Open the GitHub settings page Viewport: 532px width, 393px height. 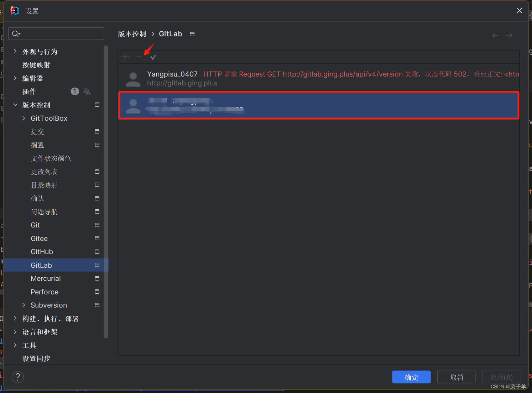42,252
